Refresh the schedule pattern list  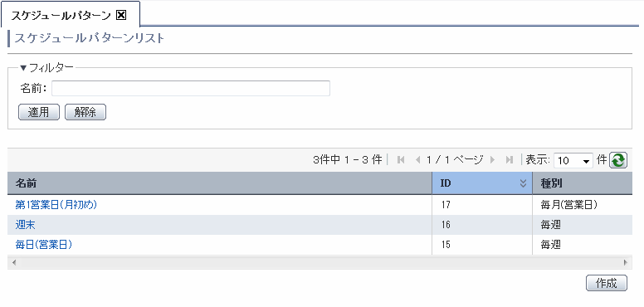[x=618, y=160]
